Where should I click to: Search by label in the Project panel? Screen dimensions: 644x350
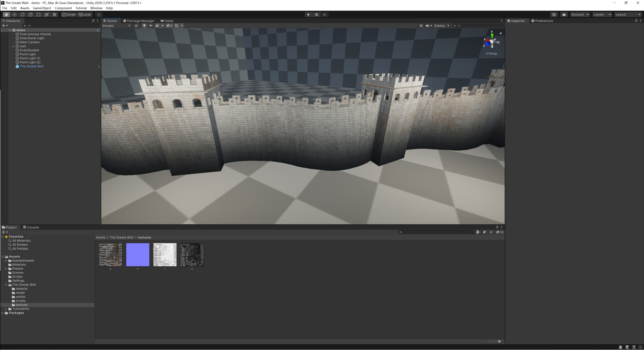click(x=484, y=232)
